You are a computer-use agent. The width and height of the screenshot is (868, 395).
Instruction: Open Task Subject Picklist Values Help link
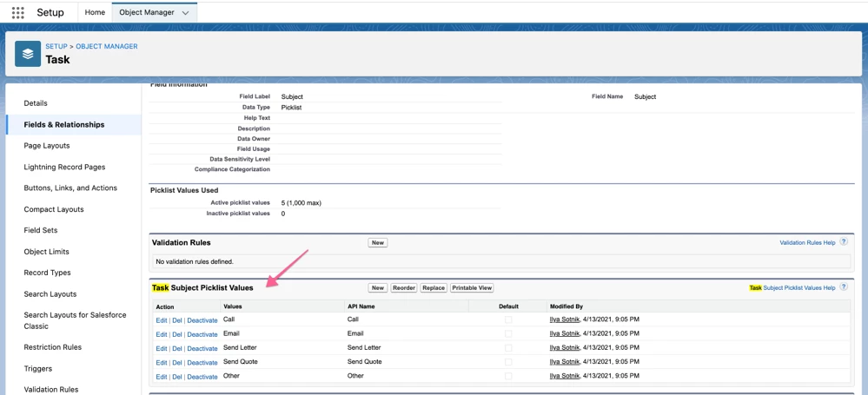click(792, 287)
